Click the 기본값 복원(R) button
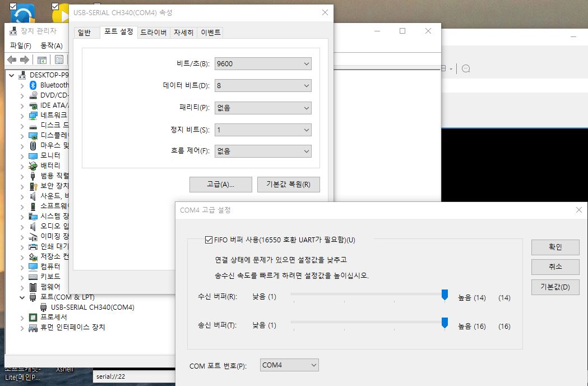 click(x=288, y=185)
